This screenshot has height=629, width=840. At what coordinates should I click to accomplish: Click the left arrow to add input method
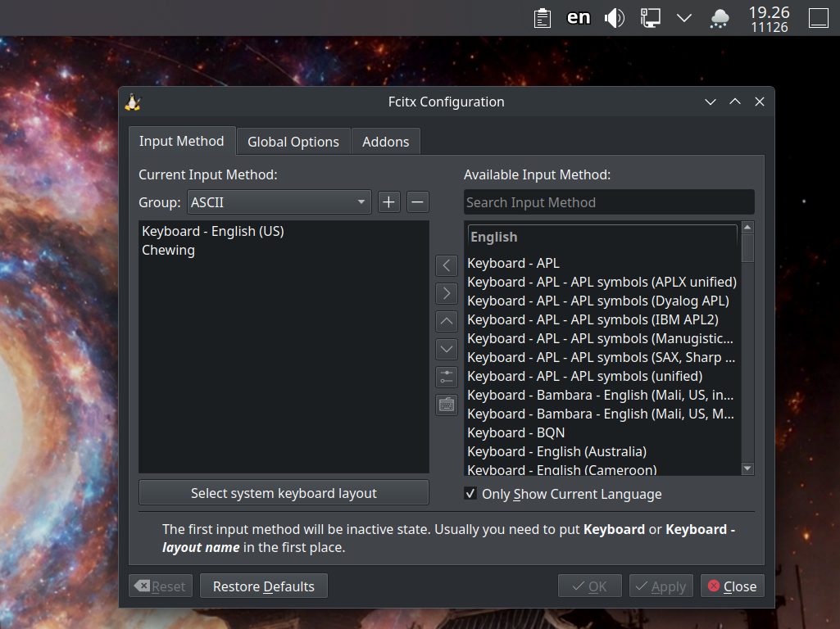coord(447,265)
